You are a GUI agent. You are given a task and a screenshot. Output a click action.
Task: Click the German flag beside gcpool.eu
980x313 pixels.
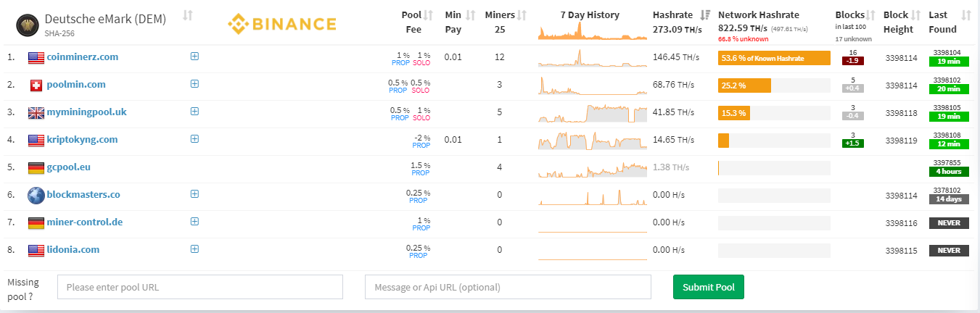click(36, 167)
